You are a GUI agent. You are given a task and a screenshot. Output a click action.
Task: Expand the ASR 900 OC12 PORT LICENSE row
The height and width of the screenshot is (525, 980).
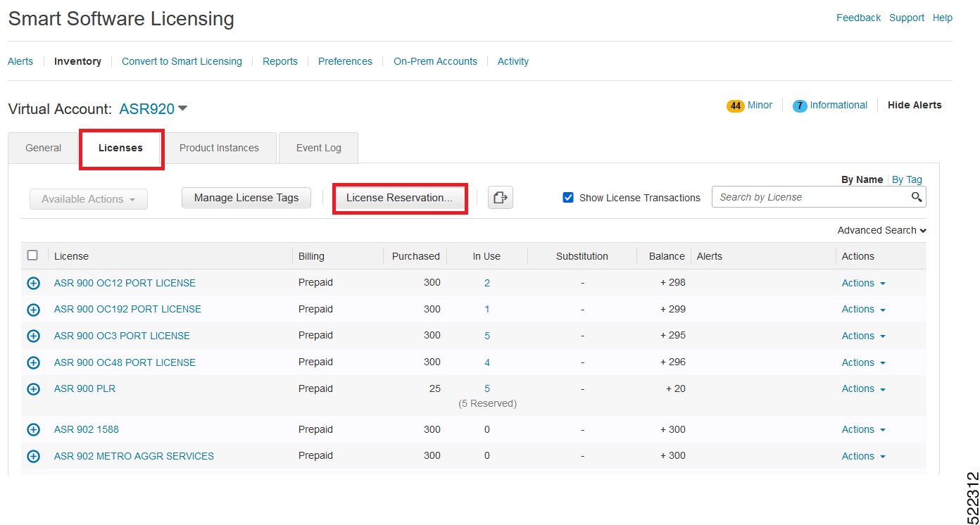(x=33, y=283)
